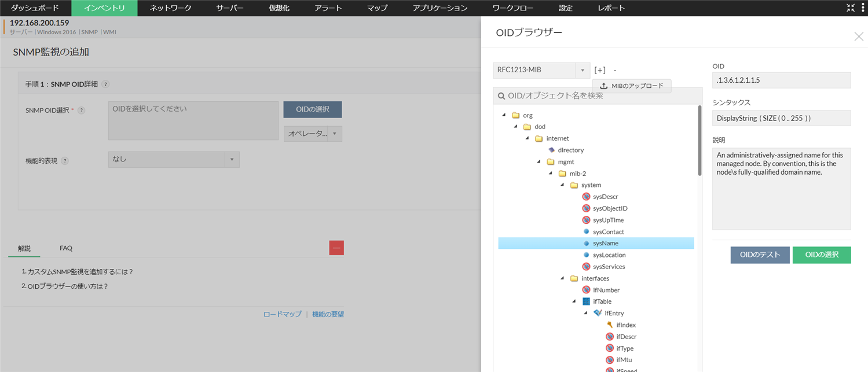This screenshot has width=868, height=372.
Task: Click the system folder icon
Action: click(x=574, y=185)
